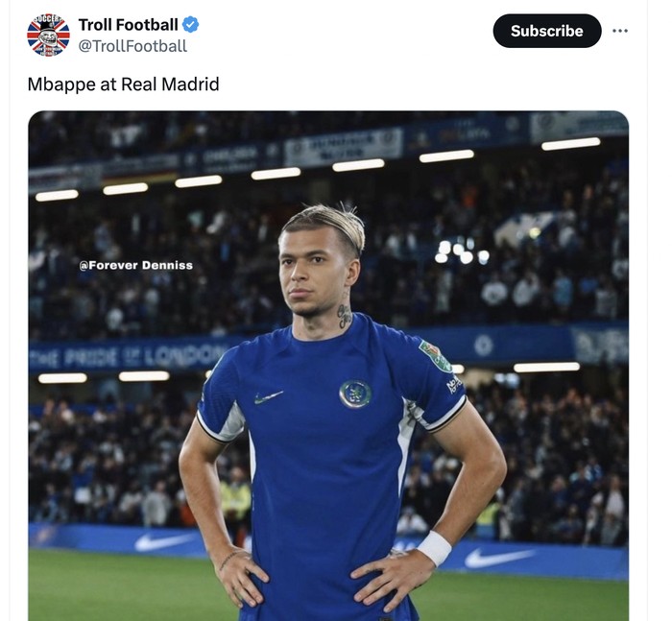Click the Nike swoosh on the jersey
Viewport: 672px width, 621px height.
coord(269,396)
